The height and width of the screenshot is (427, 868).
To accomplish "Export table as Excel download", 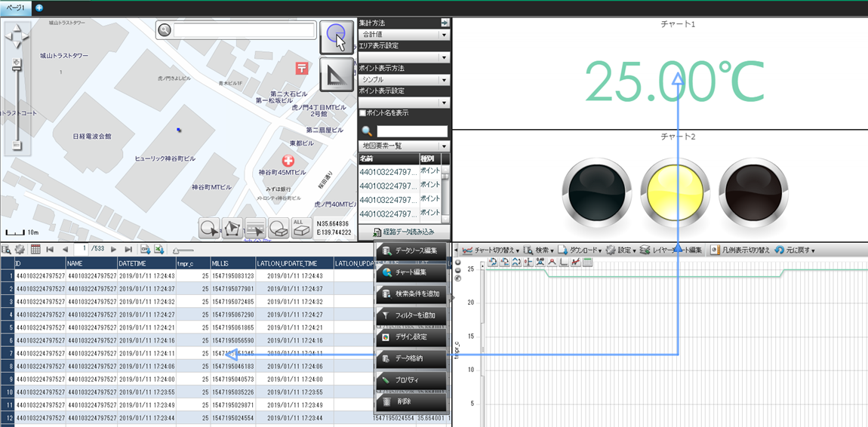I will (x=159, y=250).
